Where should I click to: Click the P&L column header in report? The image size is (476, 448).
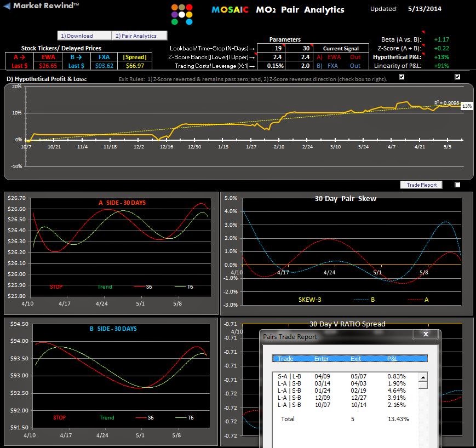tap(392, 359)
